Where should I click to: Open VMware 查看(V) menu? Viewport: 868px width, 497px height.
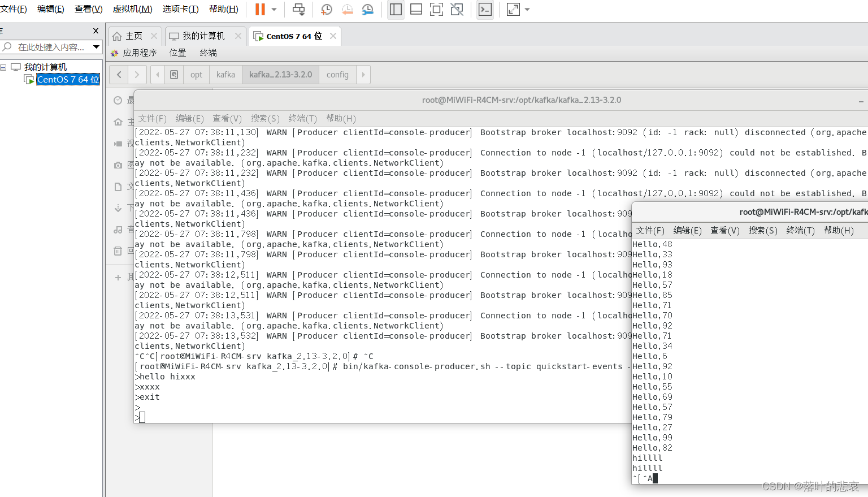coord(88,9)
